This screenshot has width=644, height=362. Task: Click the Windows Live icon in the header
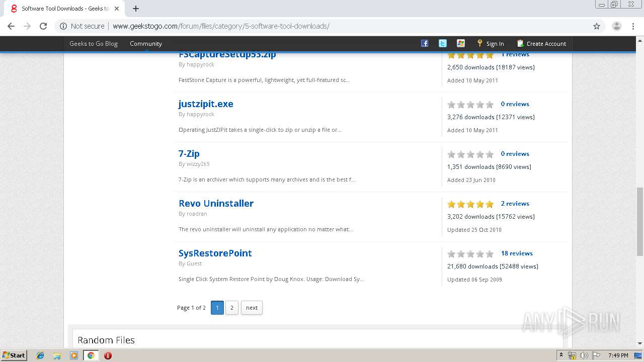click(461, 43)
